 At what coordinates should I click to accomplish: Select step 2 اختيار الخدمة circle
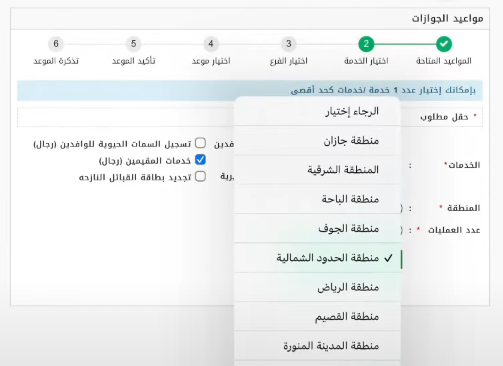366,44
